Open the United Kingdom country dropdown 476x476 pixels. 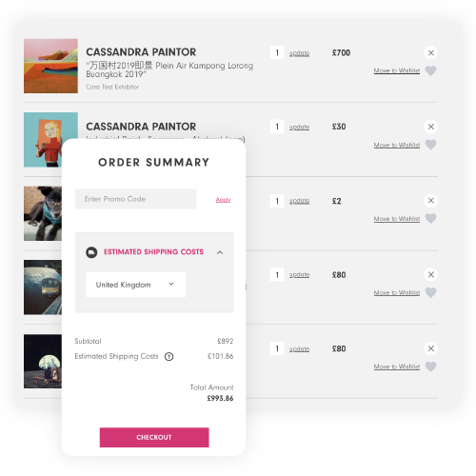(135, 285)
